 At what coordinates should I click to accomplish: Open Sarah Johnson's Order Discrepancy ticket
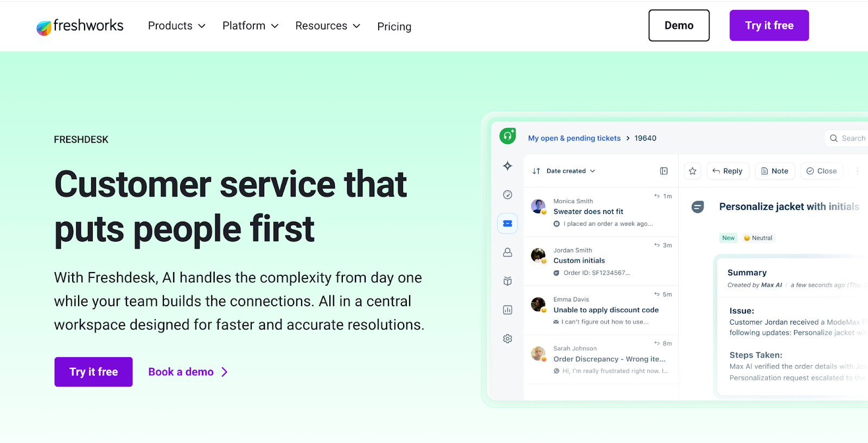coord(601,359)
